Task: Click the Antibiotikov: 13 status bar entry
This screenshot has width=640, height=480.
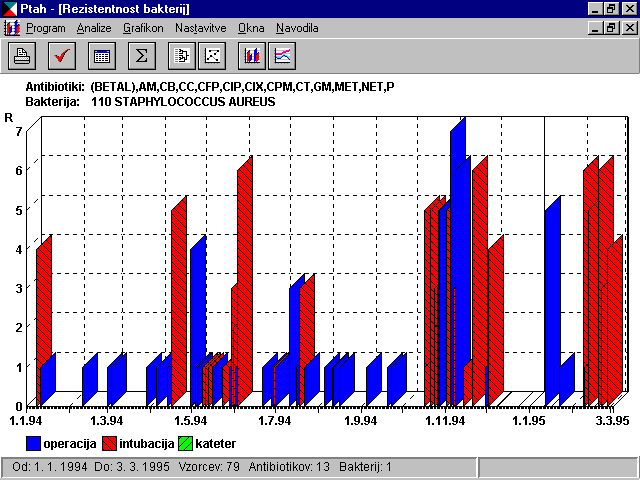Action: click(289, 467)
